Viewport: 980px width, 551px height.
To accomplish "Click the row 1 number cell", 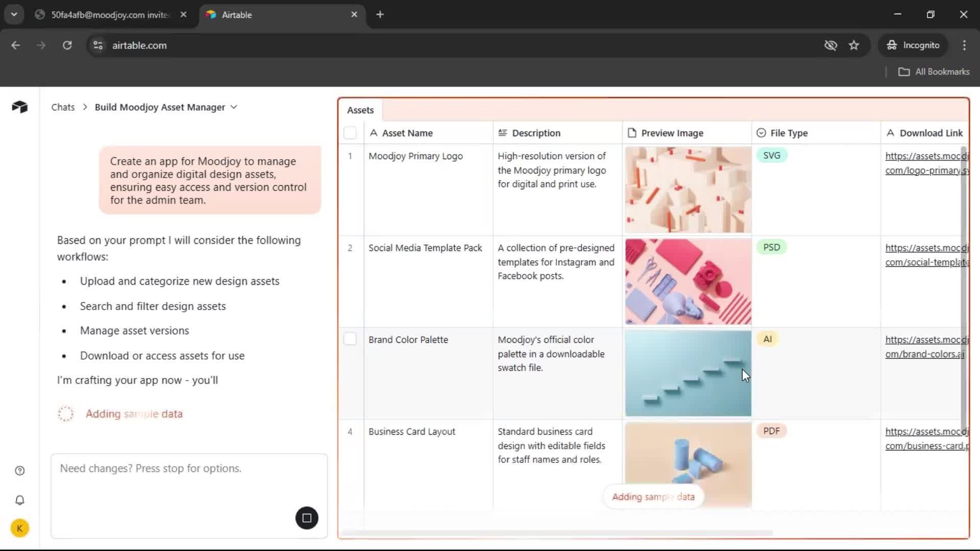I will pos(351,190).
